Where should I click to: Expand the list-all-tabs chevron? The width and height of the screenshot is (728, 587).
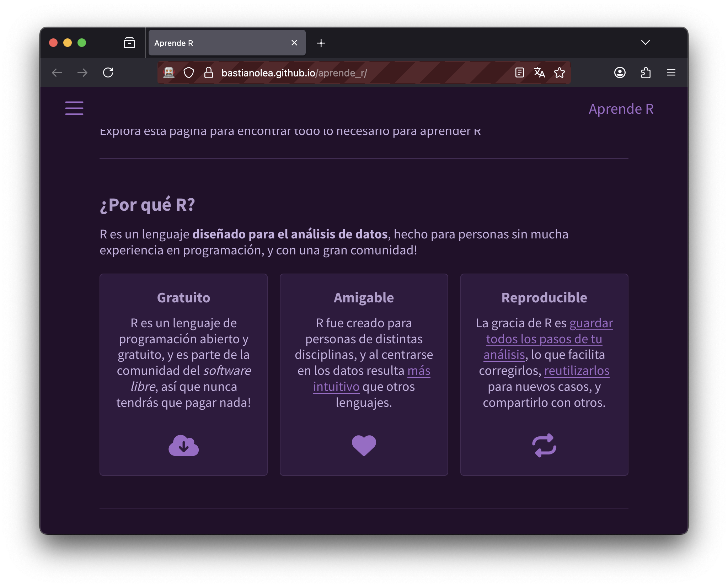pyautogui.click(x=645, y=43)
